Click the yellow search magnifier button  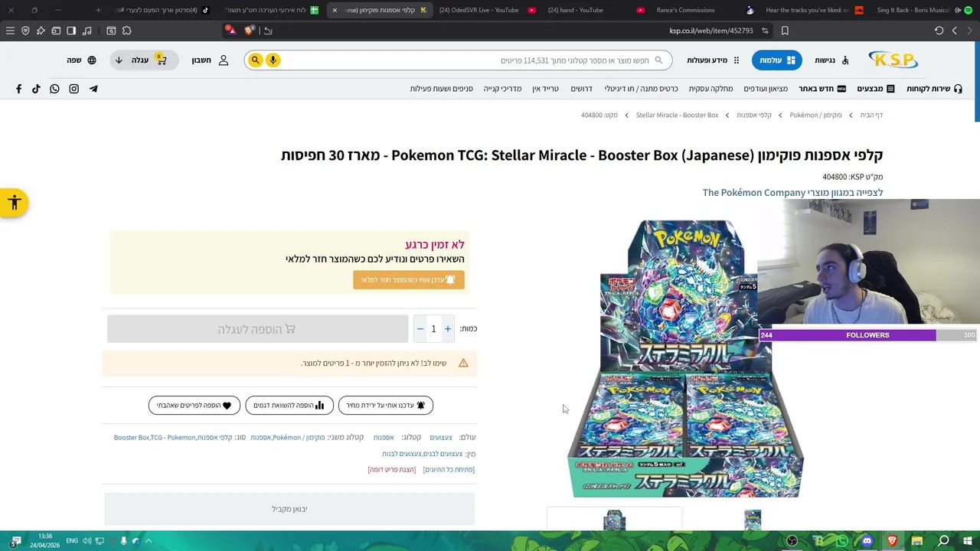pyautogui.click(x=255, y=60)
